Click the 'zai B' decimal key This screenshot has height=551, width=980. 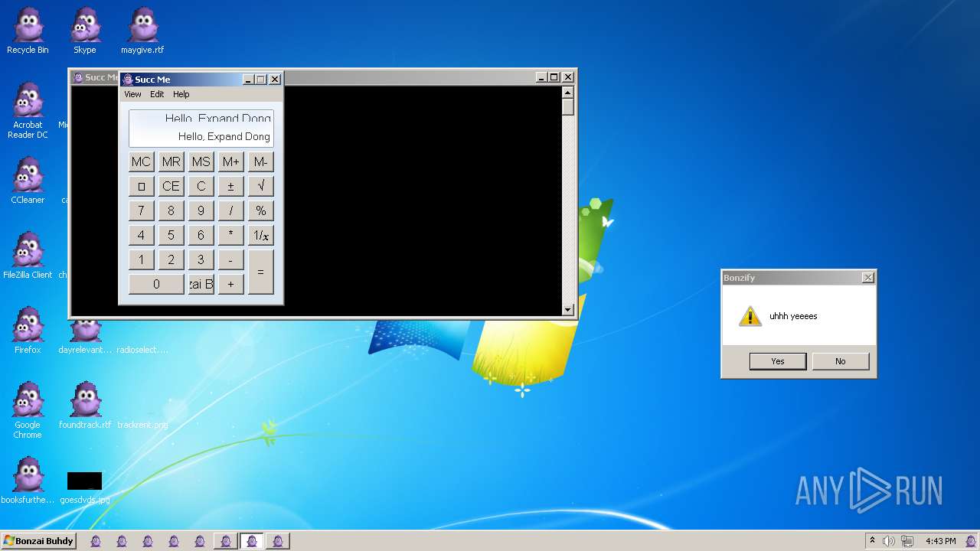pos(201,284)
